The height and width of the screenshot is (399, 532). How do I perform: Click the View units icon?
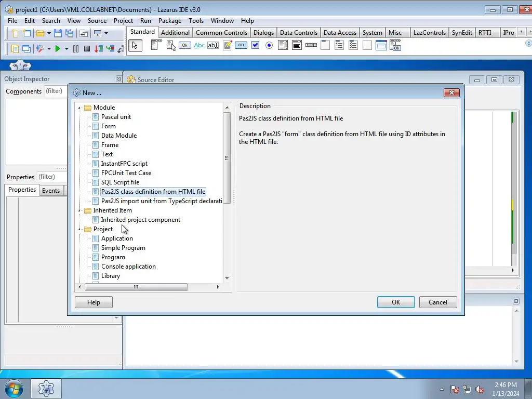(x=15, y=49)
